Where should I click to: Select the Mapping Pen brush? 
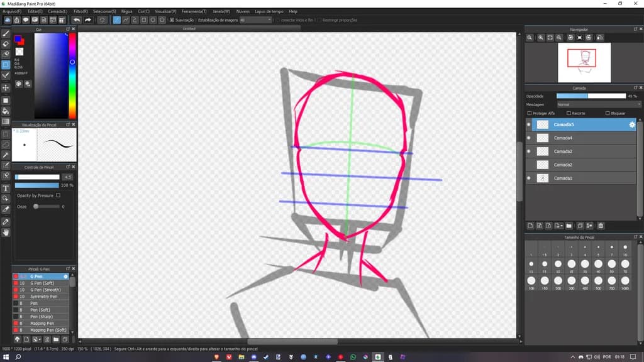point(41,324)
